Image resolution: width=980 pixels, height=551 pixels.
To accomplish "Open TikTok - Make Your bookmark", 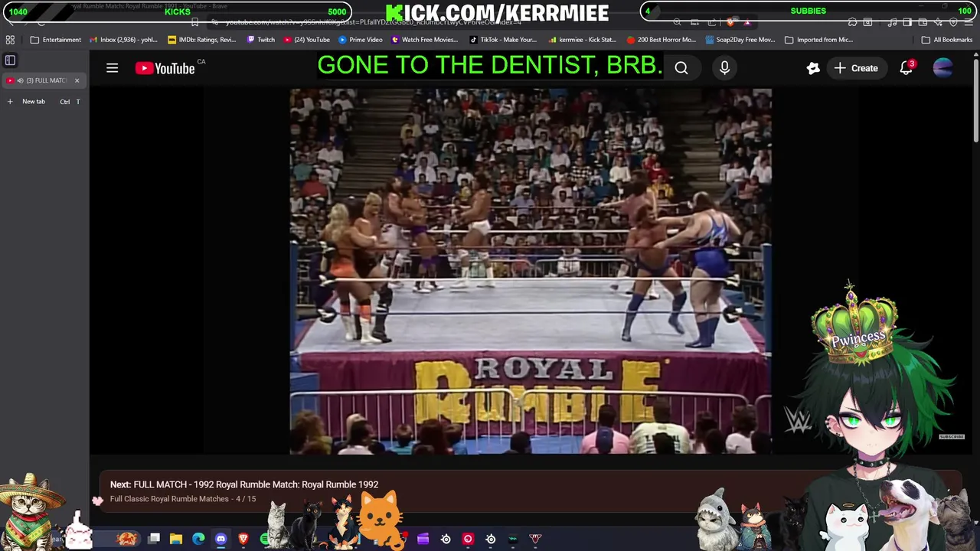I will (x=503, y=40).
